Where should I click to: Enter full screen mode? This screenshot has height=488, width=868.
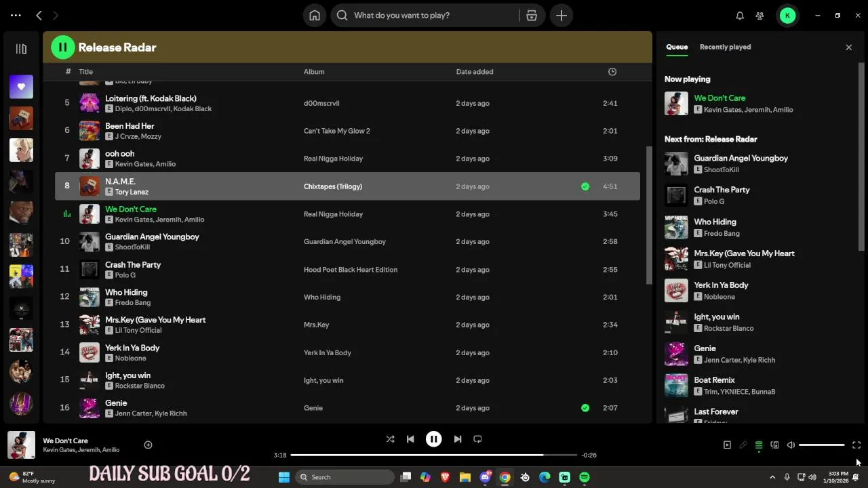(x=856, y=445)
